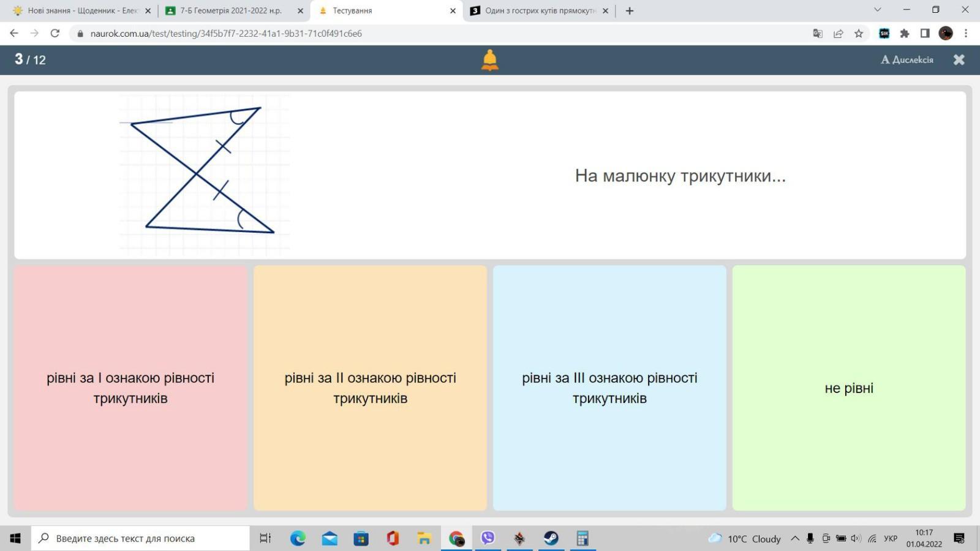The image size is (980, 551).
Task: Switch to the 'Один з гострих кутів' tab
Action: tap(540, 10)
